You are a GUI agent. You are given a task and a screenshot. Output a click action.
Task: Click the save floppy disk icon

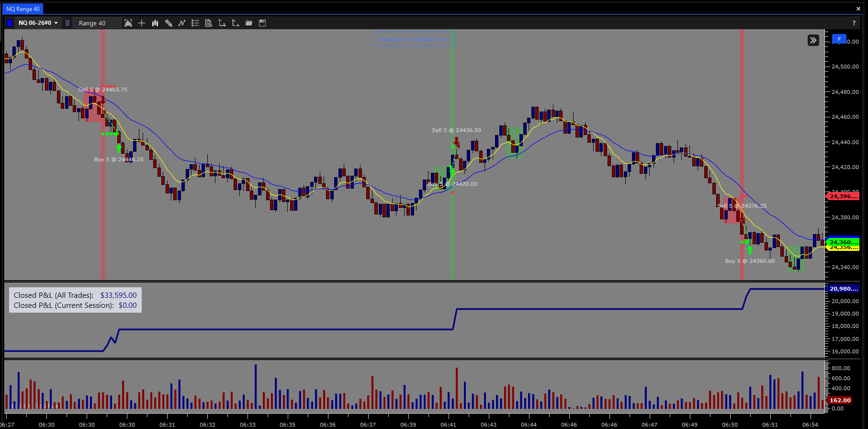(262, 23)
